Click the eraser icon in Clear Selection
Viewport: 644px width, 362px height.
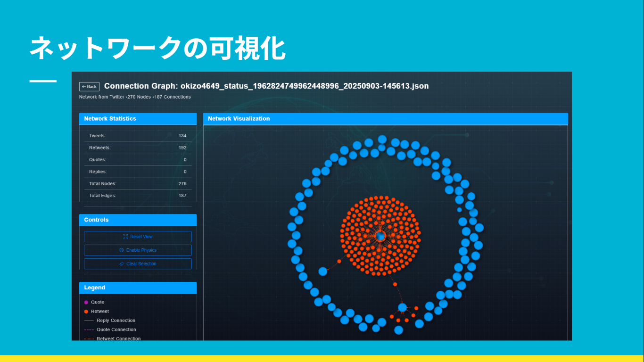tap(122, 264)
